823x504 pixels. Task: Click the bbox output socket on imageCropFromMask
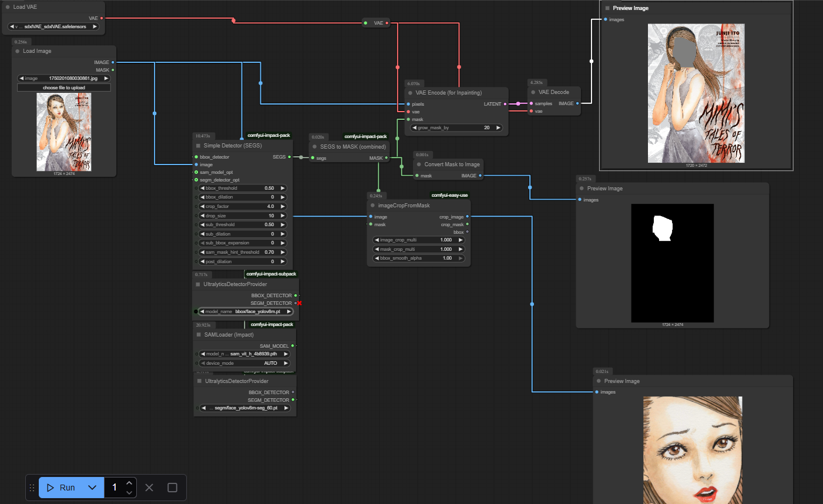click(x=468, y=232)
